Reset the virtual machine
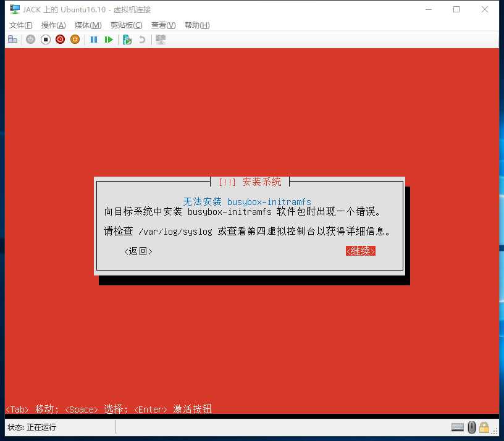The width and height of the screenshot is (504, 441). click(x=109, y=39)
